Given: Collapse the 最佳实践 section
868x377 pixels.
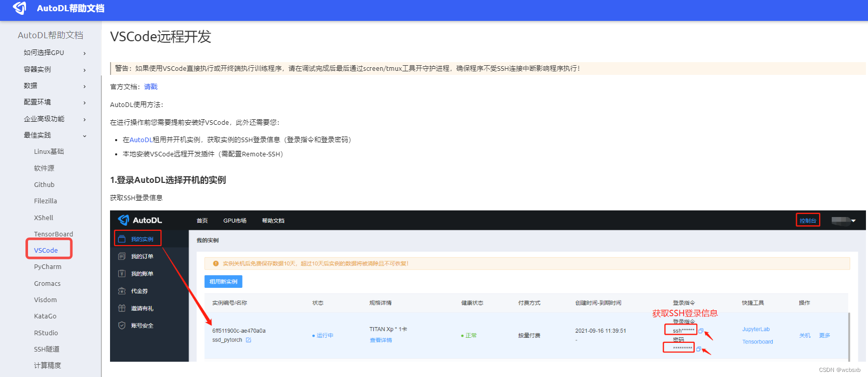Looking at the screenshot, I should (x=55, y=135).
